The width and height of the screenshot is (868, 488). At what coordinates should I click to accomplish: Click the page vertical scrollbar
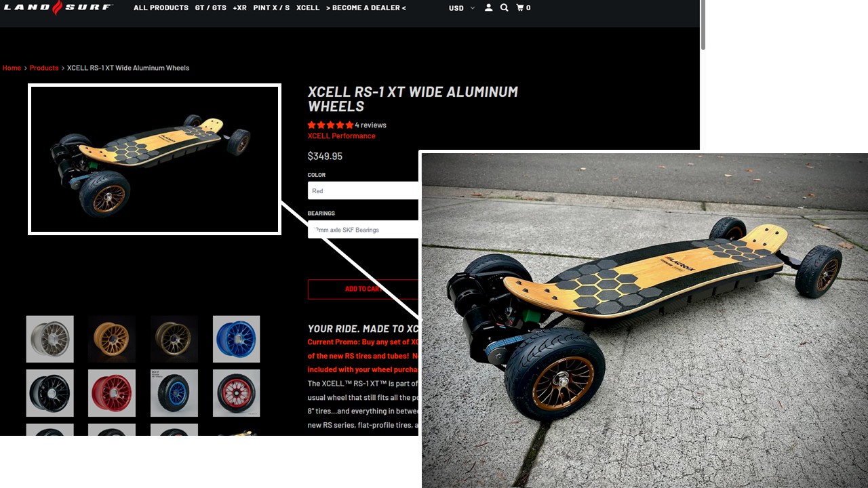pos(703,26)
